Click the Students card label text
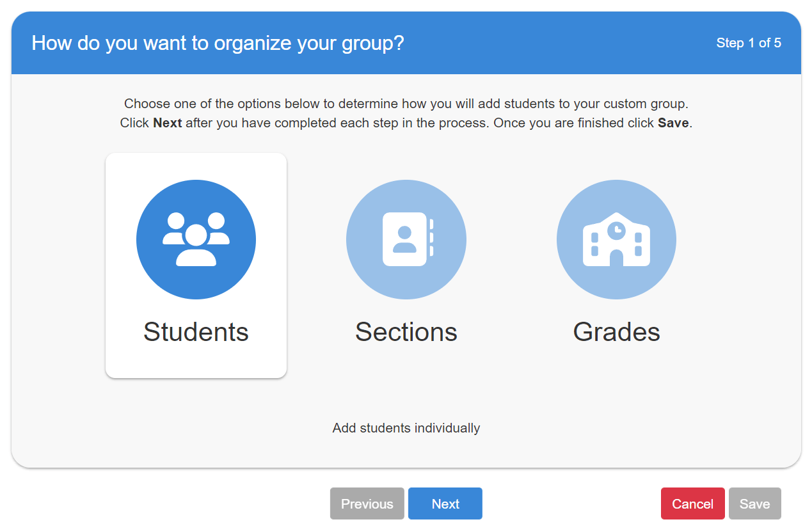The image size is (812, 531). point(196,331)
